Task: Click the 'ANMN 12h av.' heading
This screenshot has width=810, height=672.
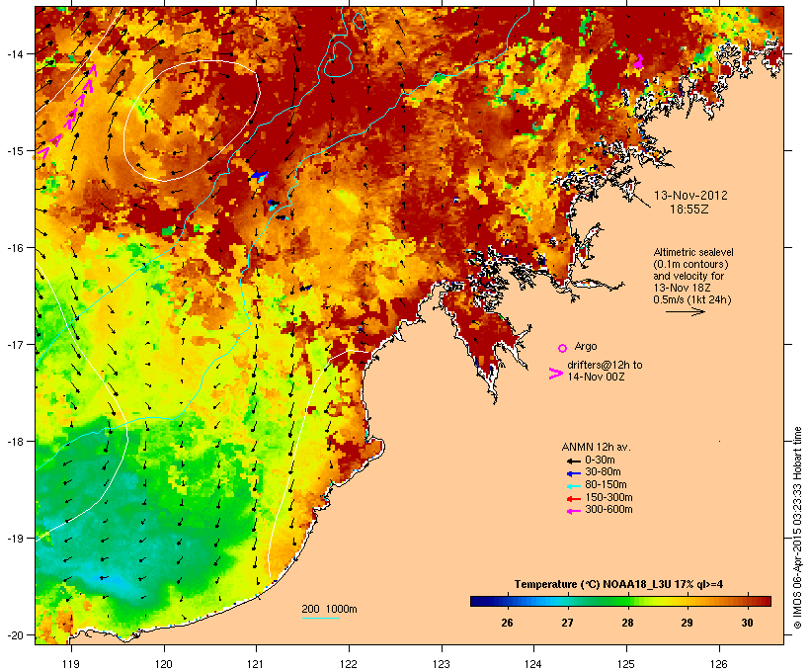Action: [x=596, y=447]
